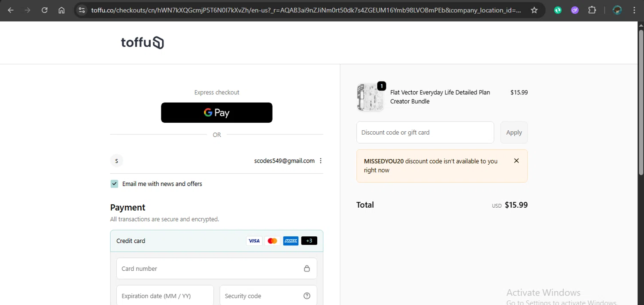Click the product thumbnail image
This screenshot has width=644, height=305.
(x=370, y=97)
